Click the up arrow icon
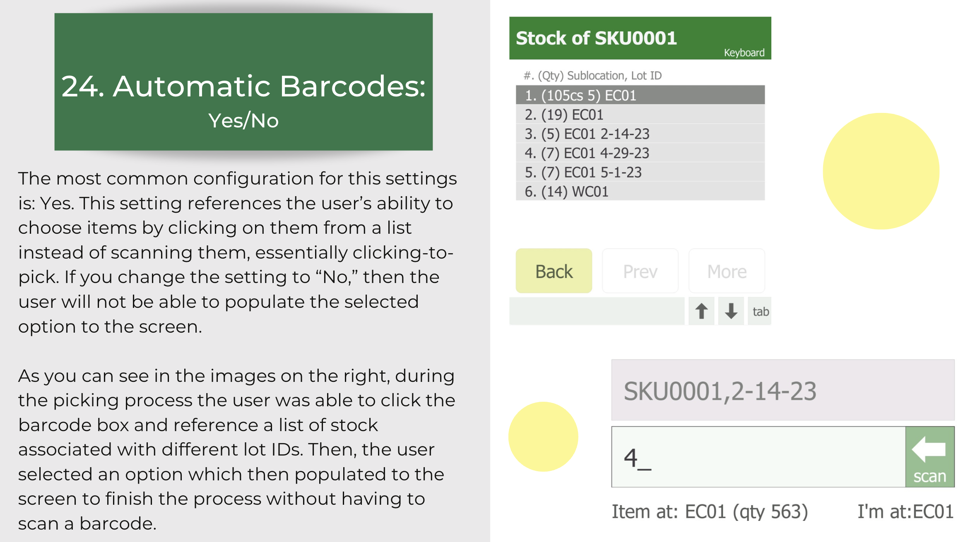The height and width of the screenshot is (542, 980). 701,311
